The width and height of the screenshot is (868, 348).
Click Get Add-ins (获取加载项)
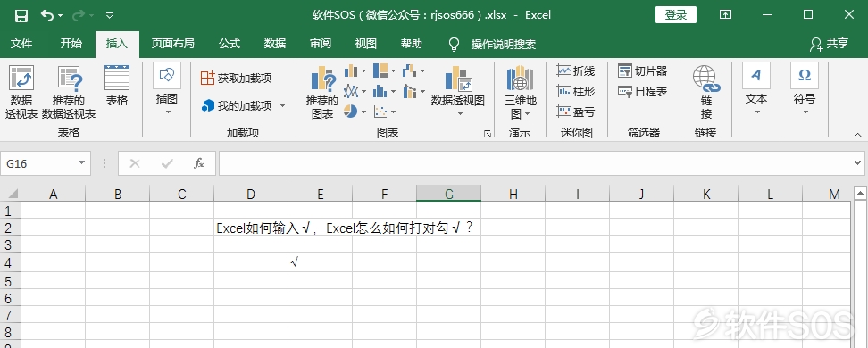[237, 78]
